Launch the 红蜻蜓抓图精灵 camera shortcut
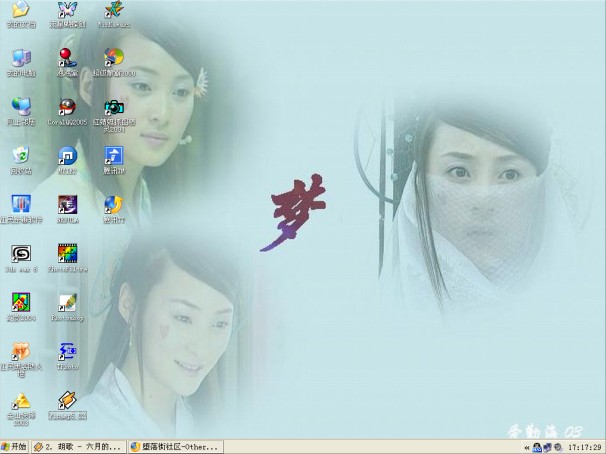 tap(114, 106)
